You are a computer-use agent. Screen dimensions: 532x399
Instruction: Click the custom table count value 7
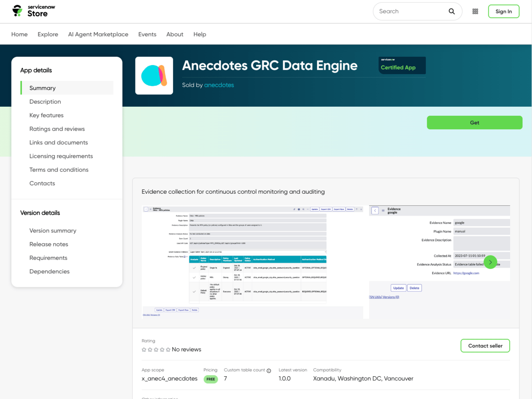click(225, 378)
